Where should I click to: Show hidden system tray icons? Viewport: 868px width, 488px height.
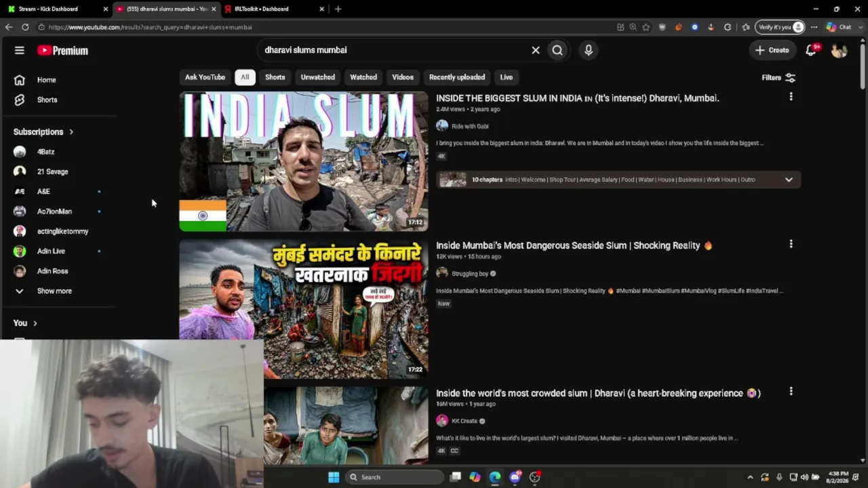[750, 477]
